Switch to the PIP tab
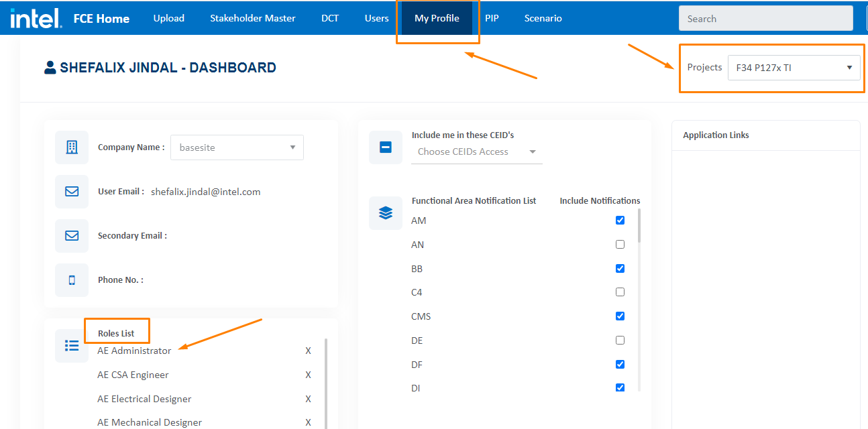This screenshot has height=429, width=868. tap(492, 18)
